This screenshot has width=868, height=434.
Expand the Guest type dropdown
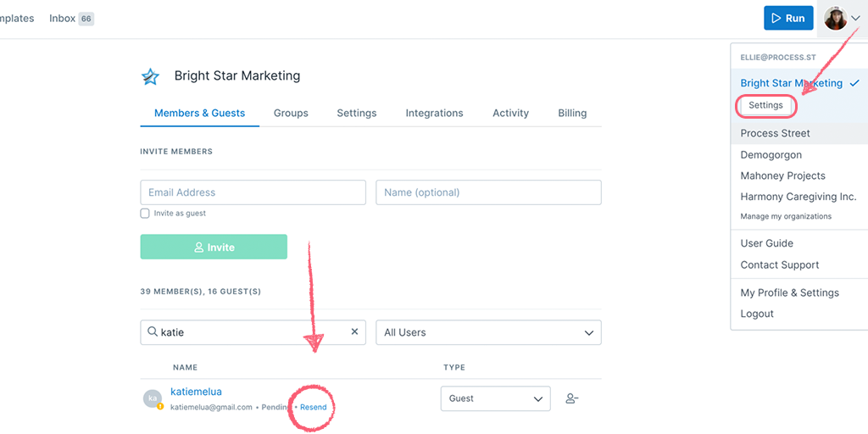[x=495, y=398]
